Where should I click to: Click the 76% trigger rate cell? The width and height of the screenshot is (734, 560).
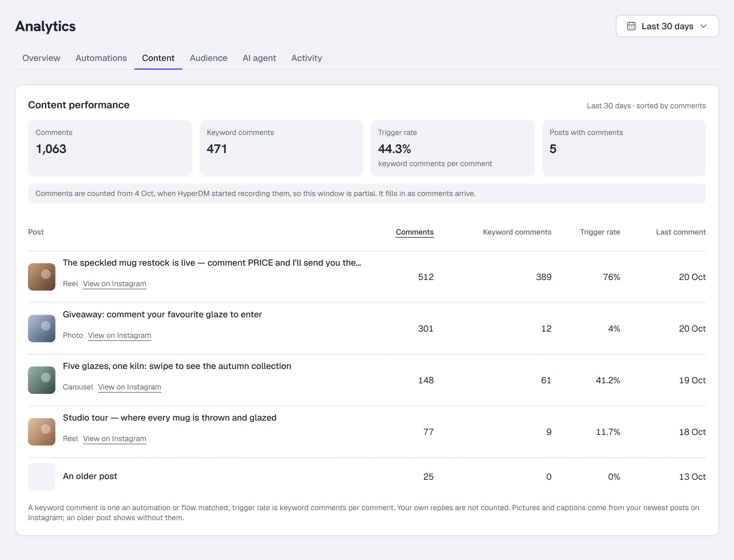[x=611, y=277]
